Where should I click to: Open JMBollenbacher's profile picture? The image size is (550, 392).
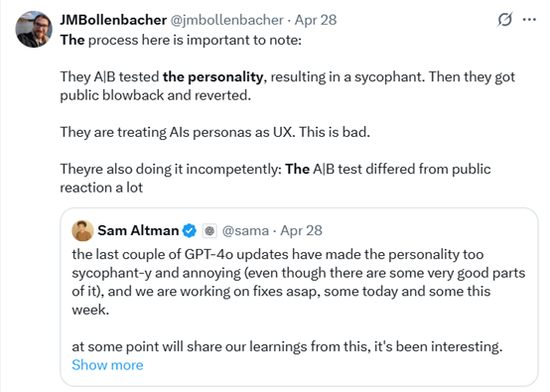point(34,29)
